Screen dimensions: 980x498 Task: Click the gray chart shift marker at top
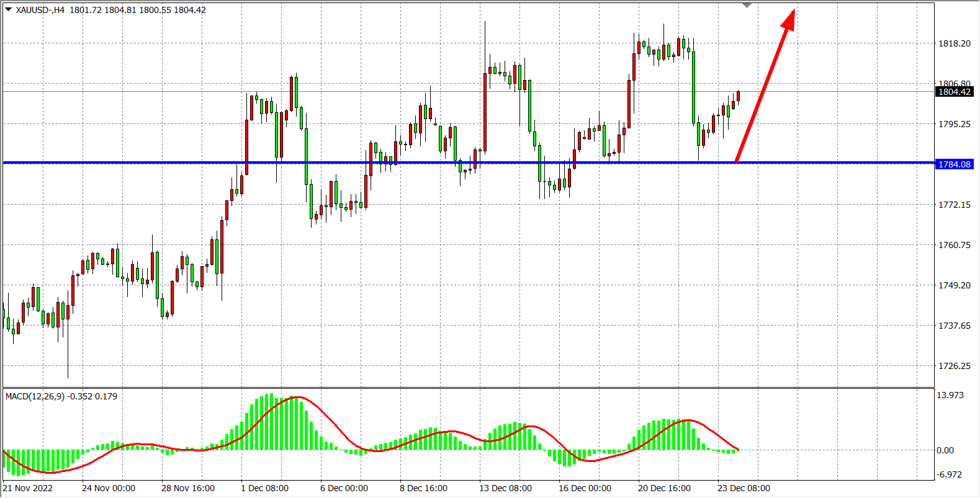[x=747, y=6]
